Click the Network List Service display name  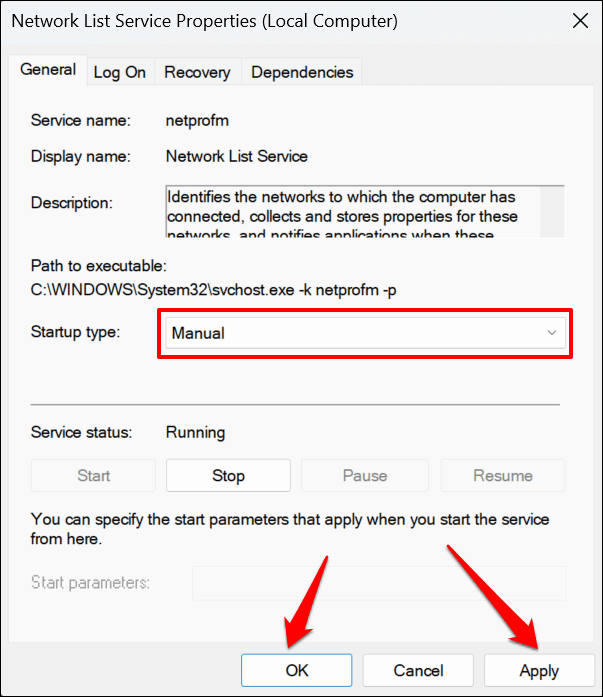(237, 156)
